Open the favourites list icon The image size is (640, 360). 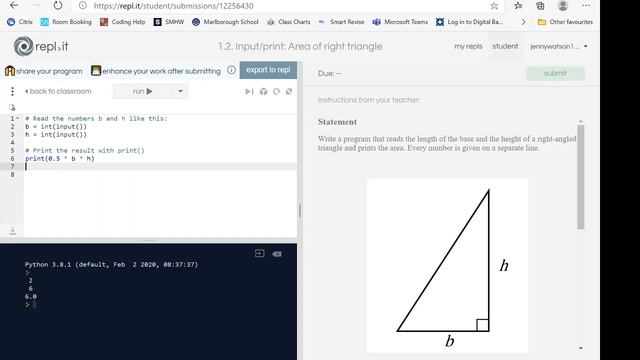pos(518,6)
